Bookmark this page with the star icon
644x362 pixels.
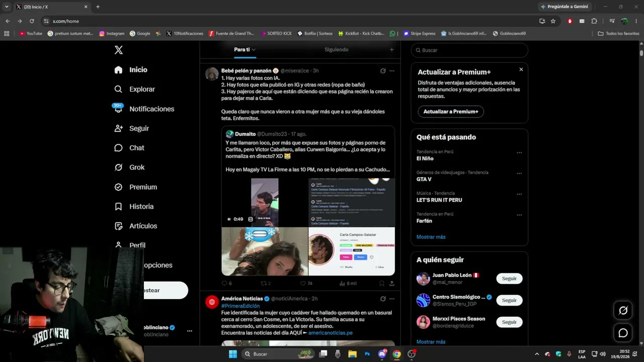[x=553, y=21]
